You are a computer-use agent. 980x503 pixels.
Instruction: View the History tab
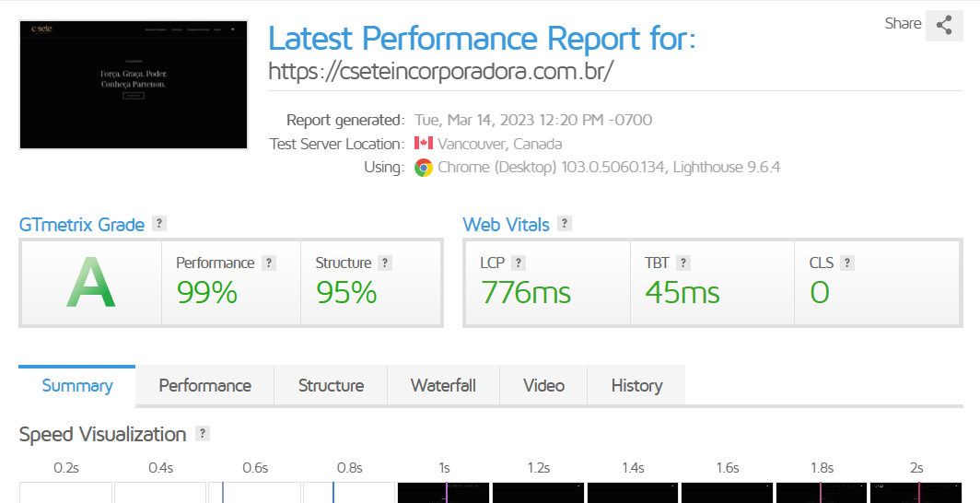(636, 386)
